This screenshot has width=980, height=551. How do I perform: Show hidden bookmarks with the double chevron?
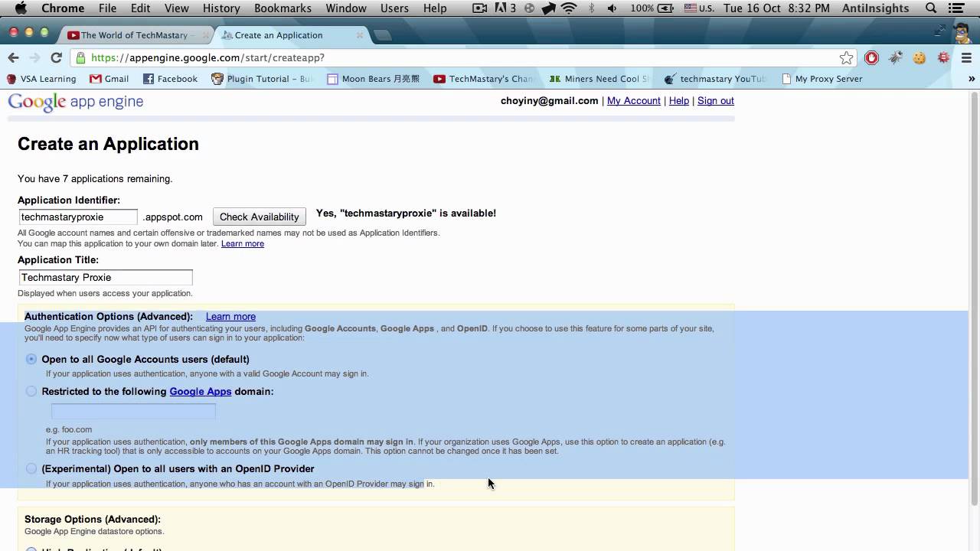(972, 79)
